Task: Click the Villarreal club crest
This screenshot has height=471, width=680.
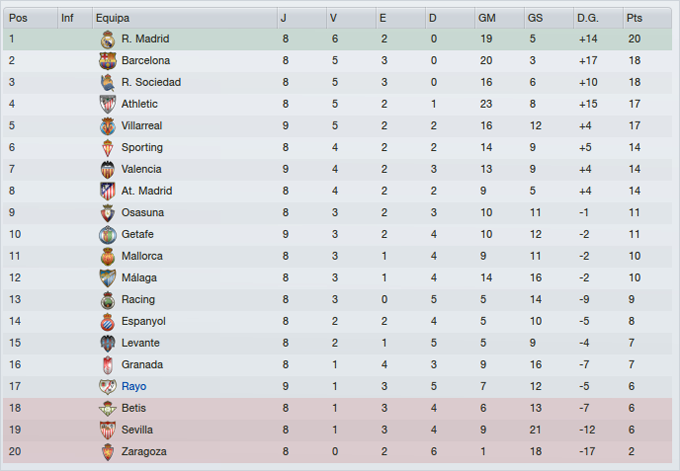Action: coord(108,126)
